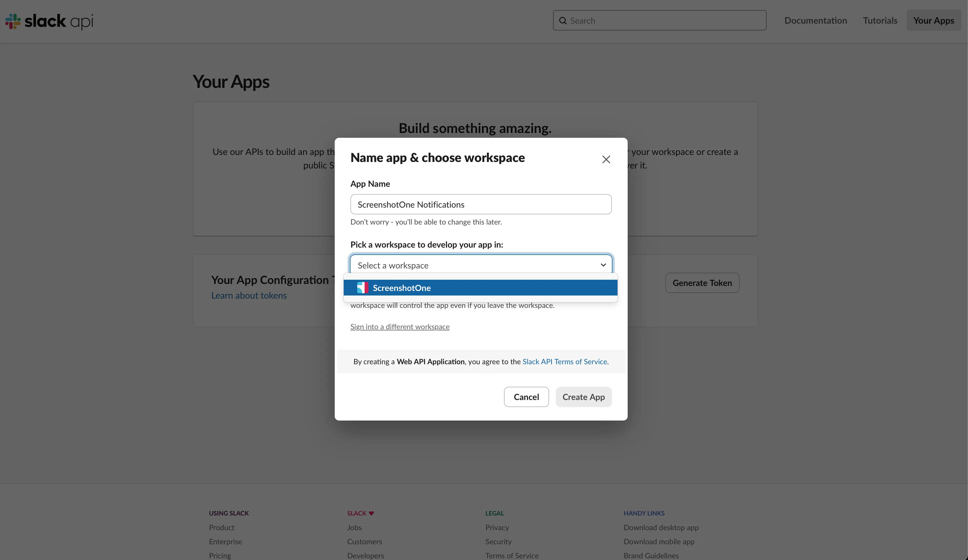Click the Privacy link in footer
The width and height of the screenshot is (968, 560).
pos(497,527)
